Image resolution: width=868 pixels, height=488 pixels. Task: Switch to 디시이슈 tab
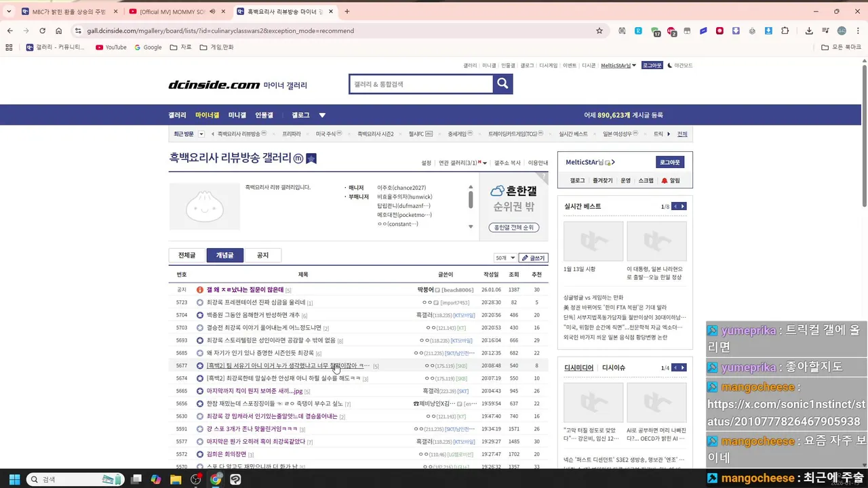614,368
